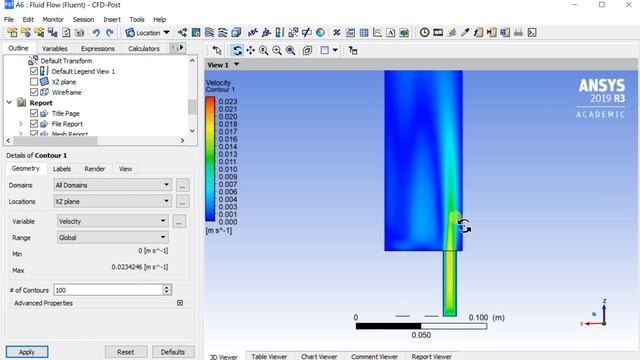This screenshot has height=360, width=640.
Task: Open the Domains dropdown
Action: 112,185
